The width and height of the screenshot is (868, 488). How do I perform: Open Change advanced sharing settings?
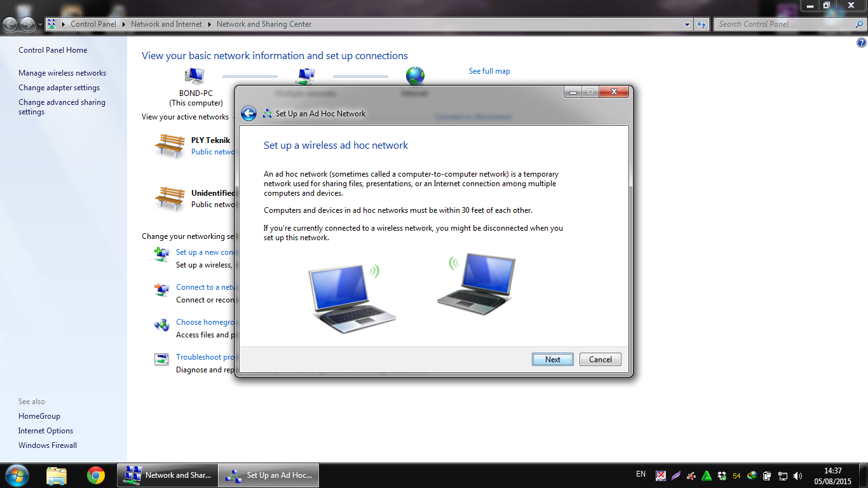(x=62, y=107)
